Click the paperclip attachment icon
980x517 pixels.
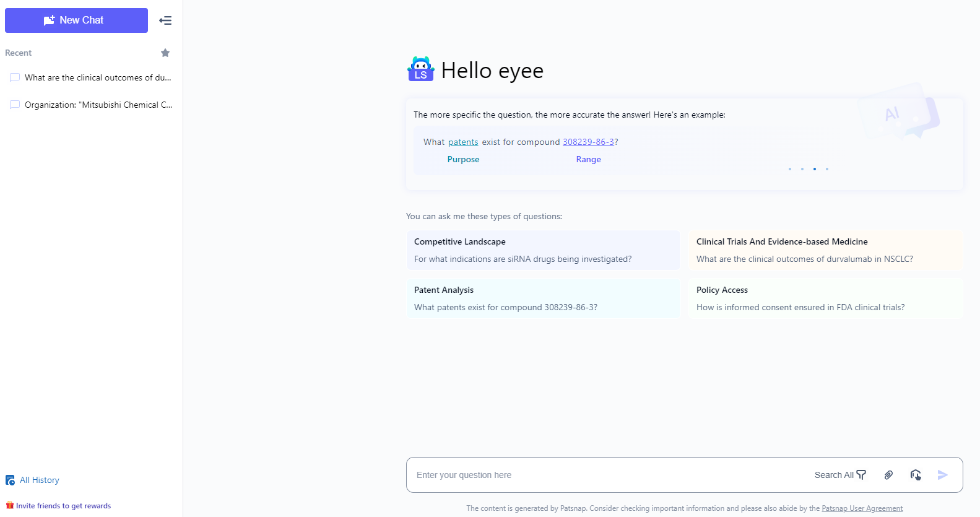tap(888, 475)
